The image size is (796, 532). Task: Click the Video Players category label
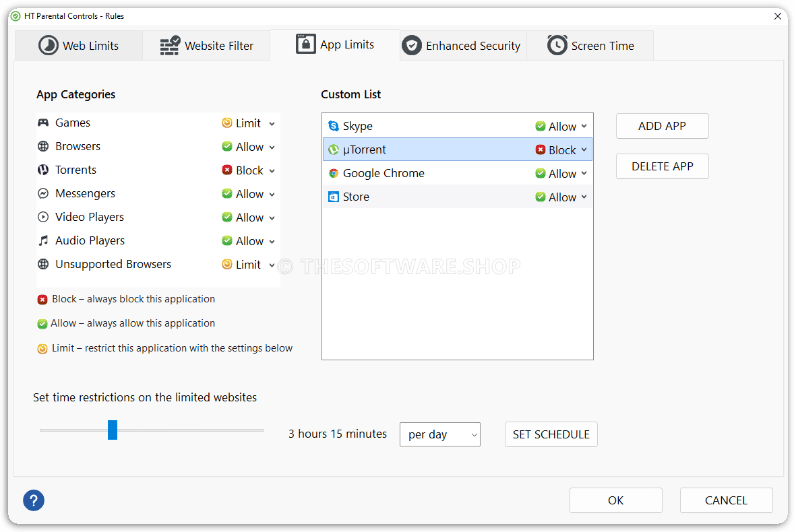[90, 217]
